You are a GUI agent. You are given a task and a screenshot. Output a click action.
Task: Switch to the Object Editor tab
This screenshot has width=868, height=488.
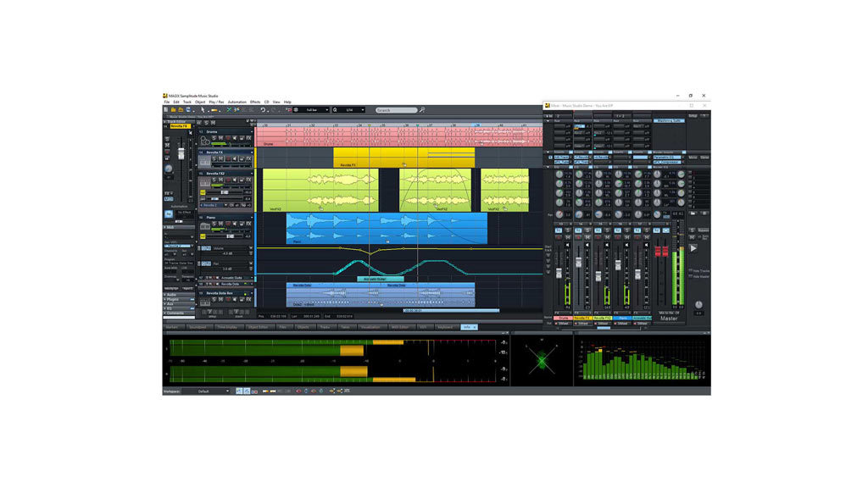click(260, 327)
